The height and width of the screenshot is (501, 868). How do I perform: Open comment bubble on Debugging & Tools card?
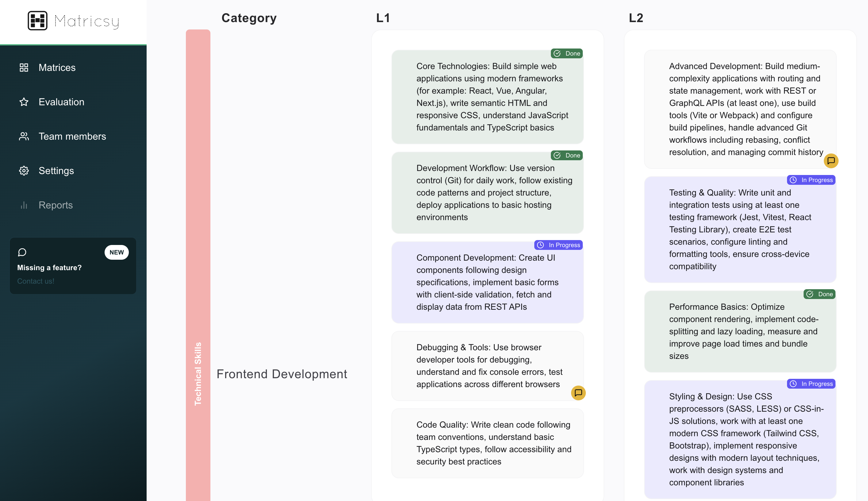[578, 393]
